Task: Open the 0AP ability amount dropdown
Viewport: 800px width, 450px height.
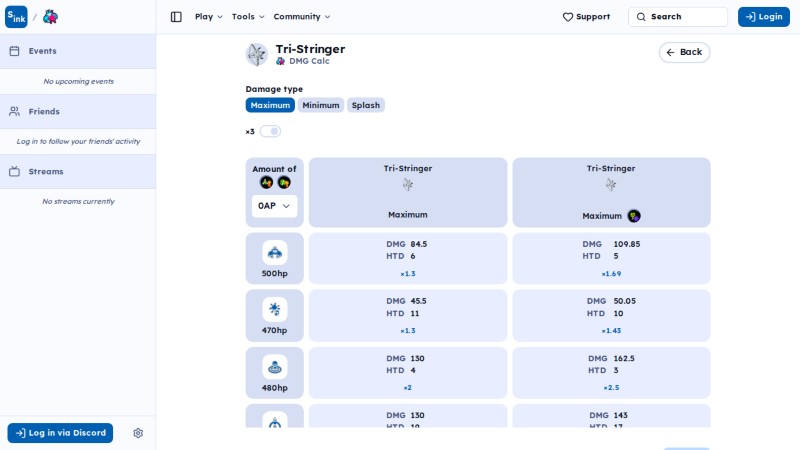Action: [274, 206]
